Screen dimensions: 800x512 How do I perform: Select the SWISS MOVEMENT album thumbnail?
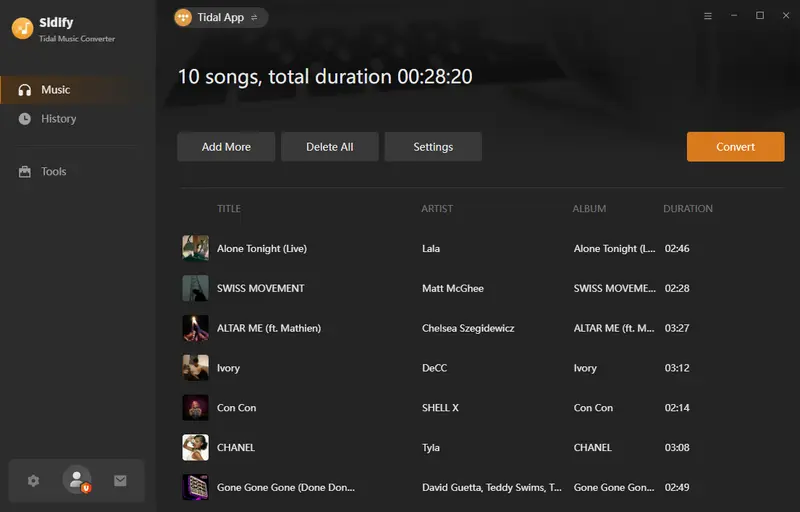click(195, 288)
